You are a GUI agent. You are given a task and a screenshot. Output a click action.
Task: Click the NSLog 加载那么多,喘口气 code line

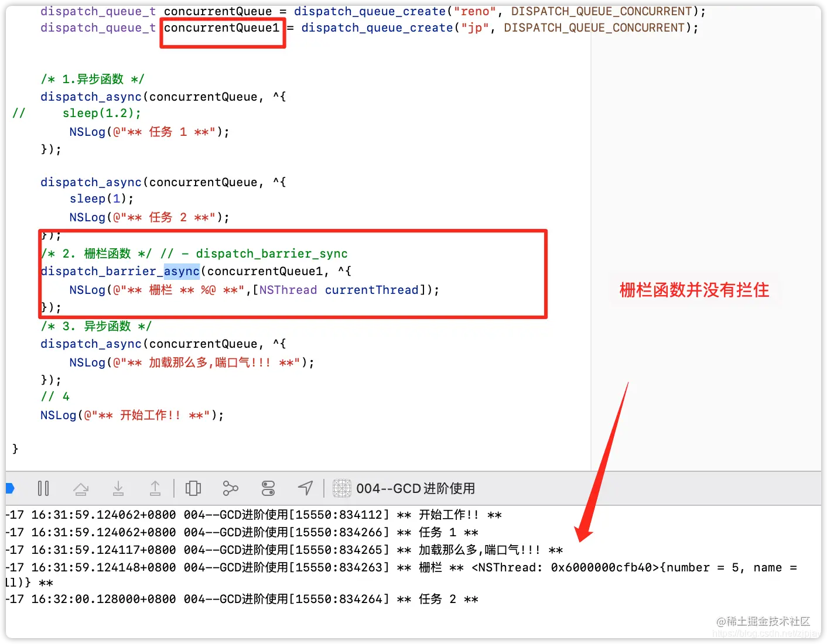[x=192, y=362]
